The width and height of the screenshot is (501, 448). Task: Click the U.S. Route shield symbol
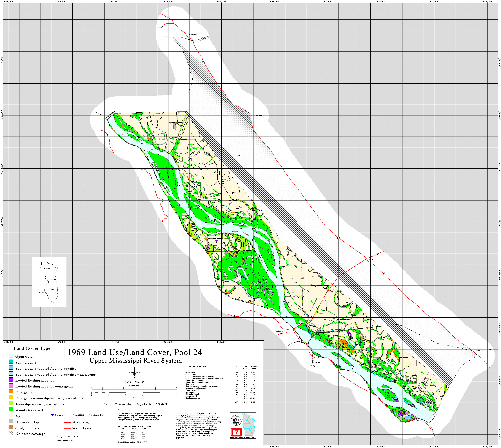[70, 414]
